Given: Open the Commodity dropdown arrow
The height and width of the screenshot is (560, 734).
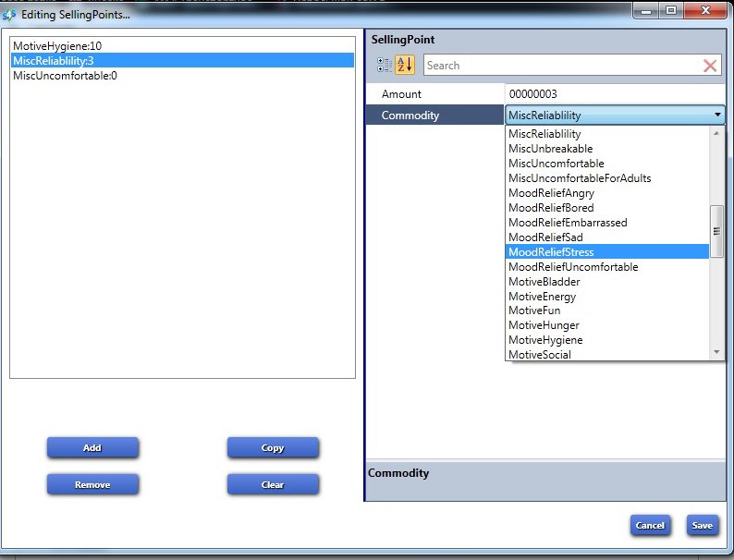Looking at the screenshot, I should click(717, 116).
